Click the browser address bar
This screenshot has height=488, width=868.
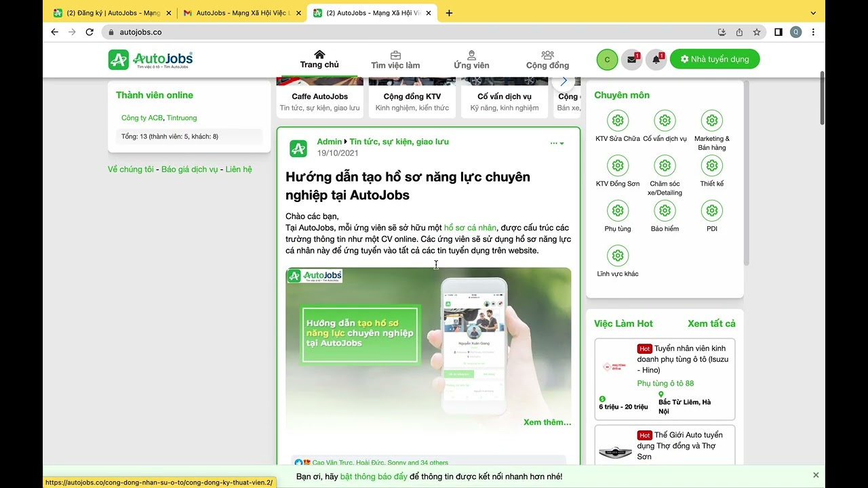click(x=407, y=32)
